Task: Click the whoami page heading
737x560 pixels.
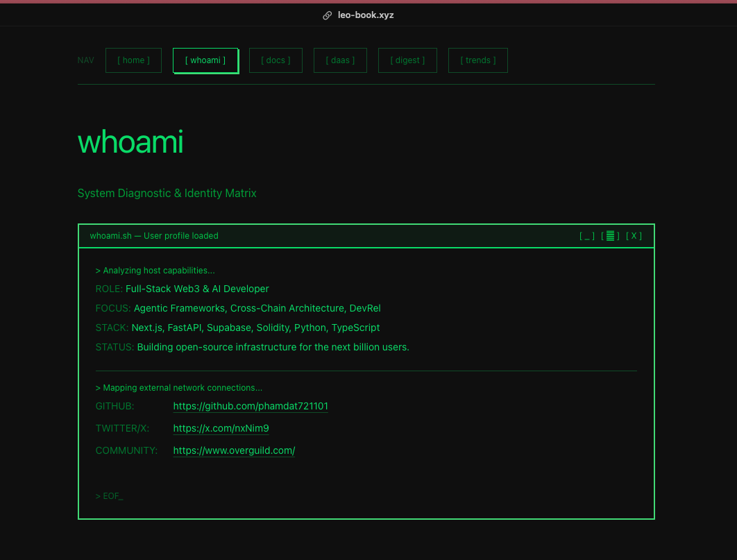Action: (x=130, y=142)
